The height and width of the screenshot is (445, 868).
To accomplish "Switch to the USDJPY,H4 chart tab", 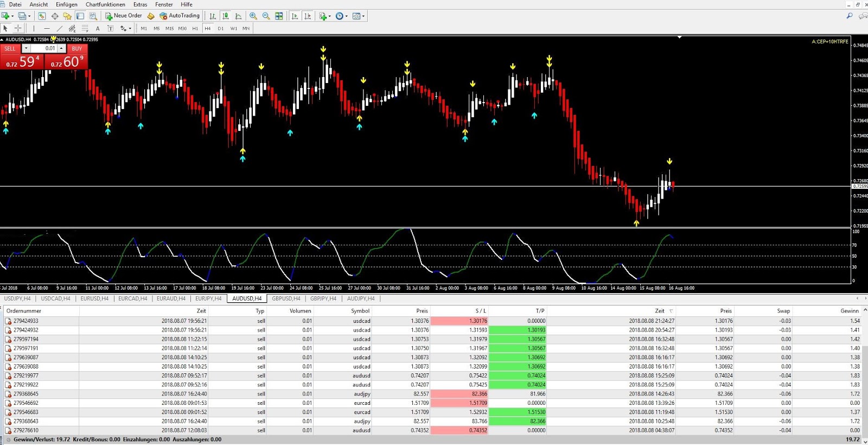I will click(x=17, y=298).
